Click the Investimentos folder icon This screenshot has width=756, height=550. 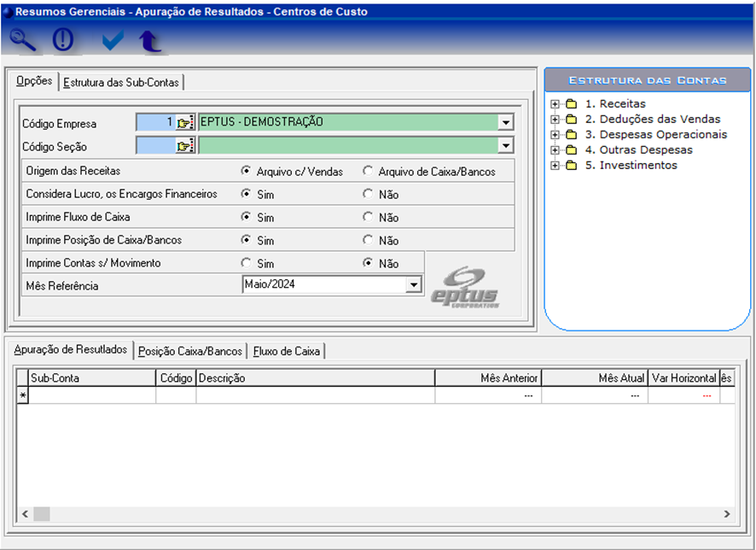571,166
